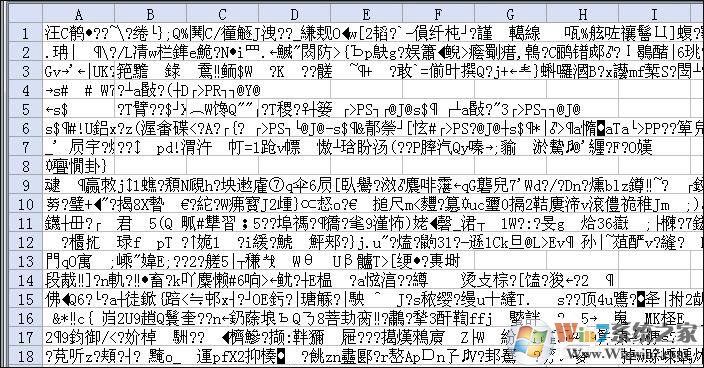Click text "@Y@" in row 4
This screenshot has height=368, width=704.
(x=248, y=91)
